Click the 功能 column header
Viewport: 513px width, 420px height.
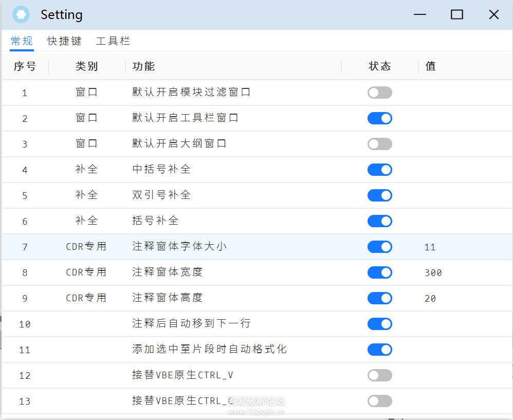(x=143, y=66)
